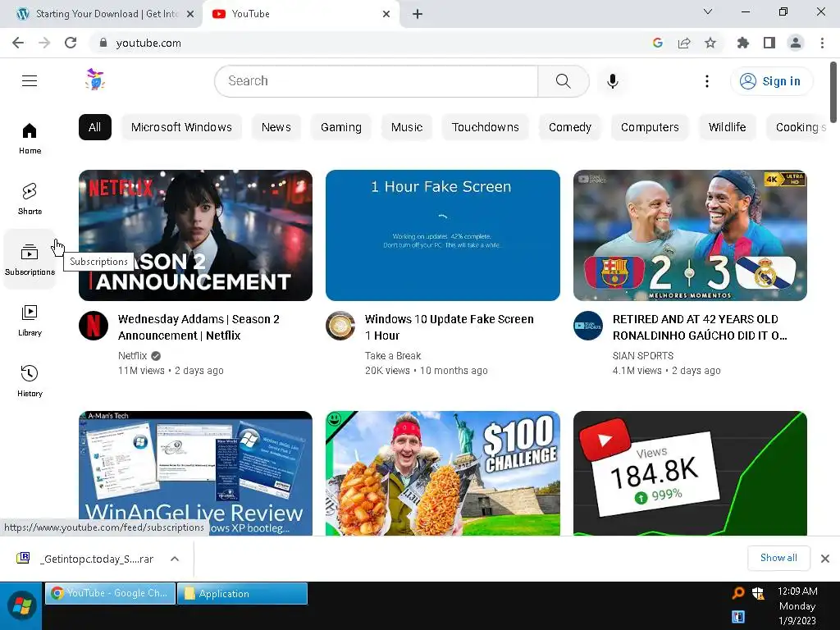Open the Take a Break channel link
840x630 pixels.
click(393, 356)
